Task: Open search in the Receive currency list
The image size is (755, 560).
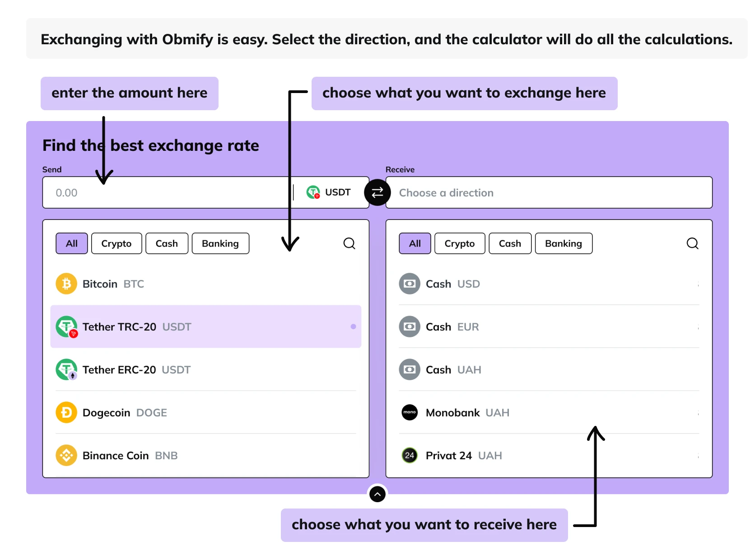Action: (x=692, y=243)
